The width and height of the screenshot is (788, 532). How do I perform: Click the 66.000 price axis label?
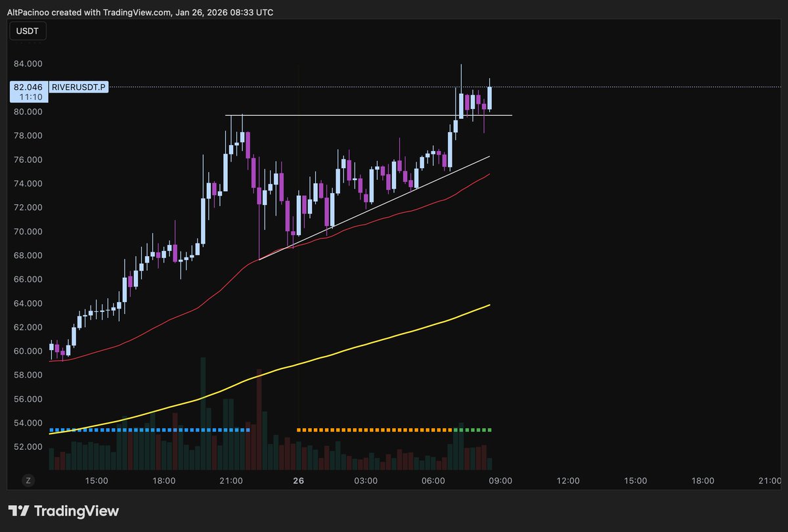point(28,279)
